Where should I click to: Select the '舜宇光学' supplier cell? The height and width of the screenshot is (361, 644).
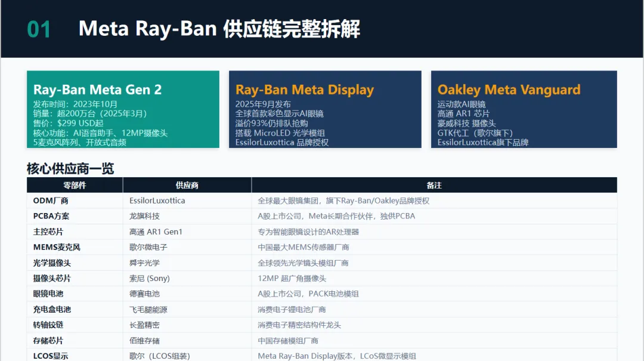click(187, 263)
